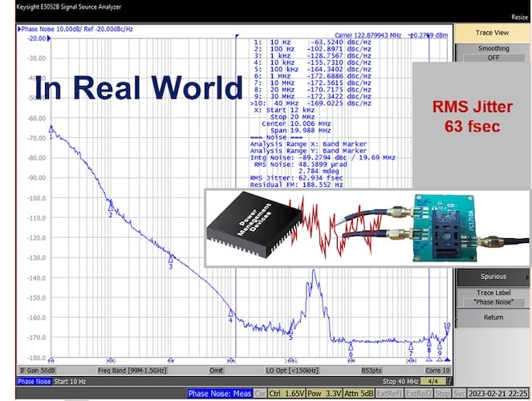Click the Stop 40 MHz label
532x401 pixels.
tap(400, 381)
